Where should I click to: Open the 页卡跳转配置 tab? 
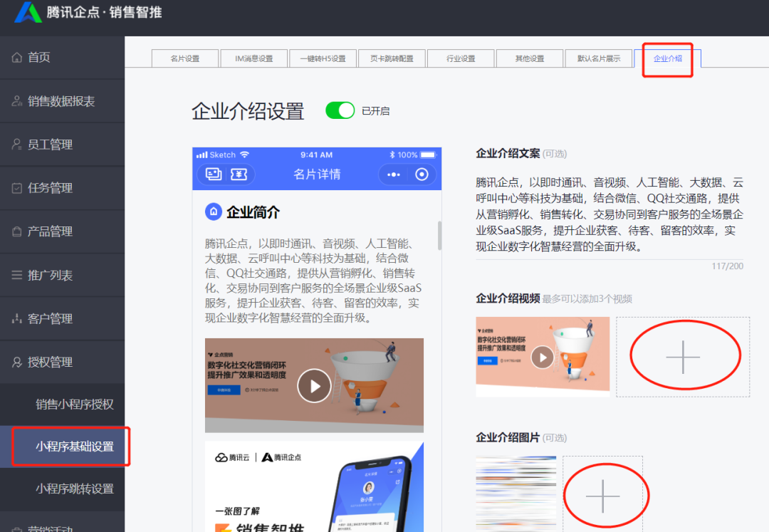pyautogui.click(x=392, y=58)
